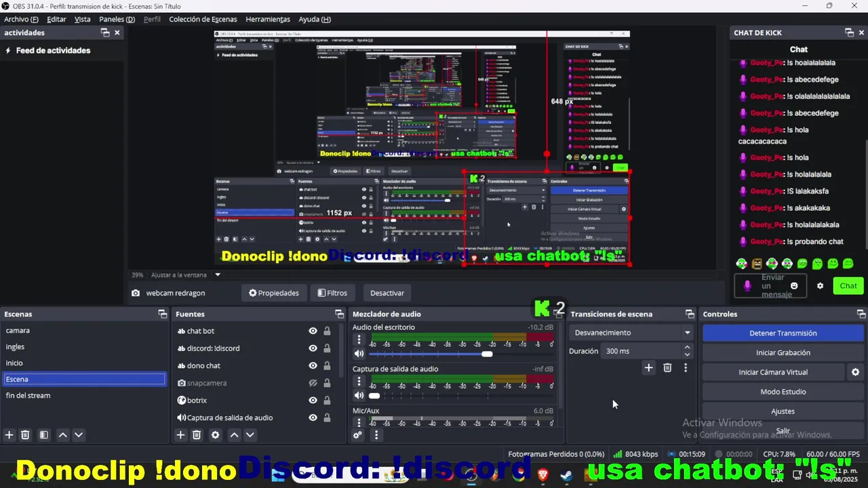Image resolution: width=868 pixels, height=488 pixels.
Task: Hide the dono chat source
Action: pos(313,366)
